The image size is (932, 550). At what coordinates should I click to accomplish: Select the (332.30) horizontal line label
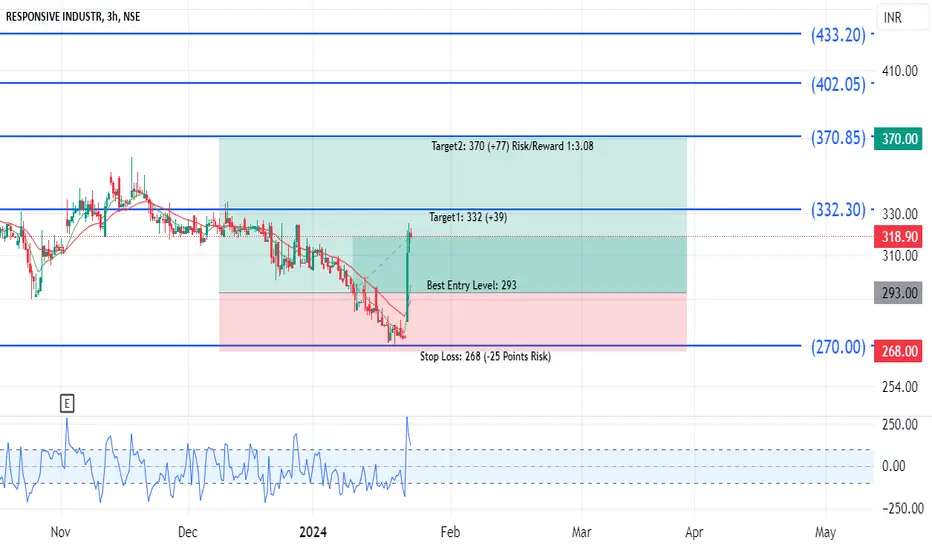pyautogui.click(x=838, y=210)
